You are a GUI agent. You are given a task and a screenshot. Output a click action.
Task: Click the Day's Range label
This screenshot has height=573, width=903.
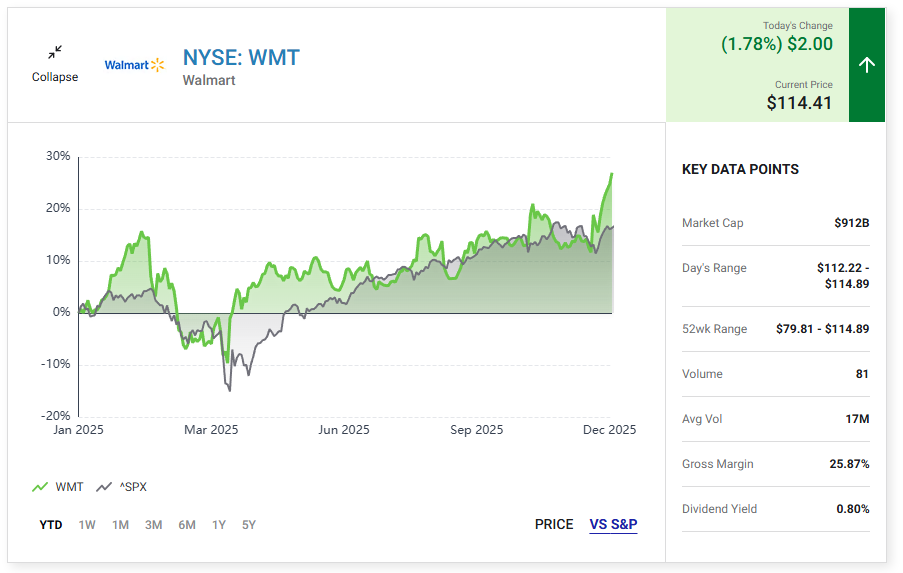point(714,268)
